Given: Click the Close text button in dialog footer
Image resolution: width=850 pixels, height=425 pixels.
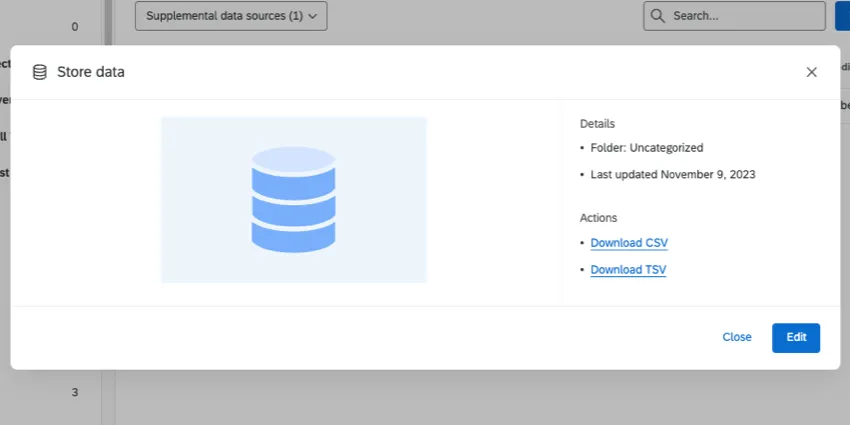Looking at the screenshot, I should click(x=737, y=337).
